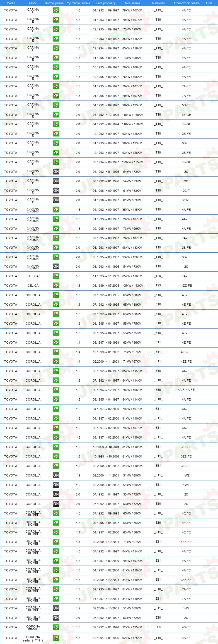
Task: Click petrol icon for Carina E 04.1992 79kW/107KM row
Action: click(56, 10)
